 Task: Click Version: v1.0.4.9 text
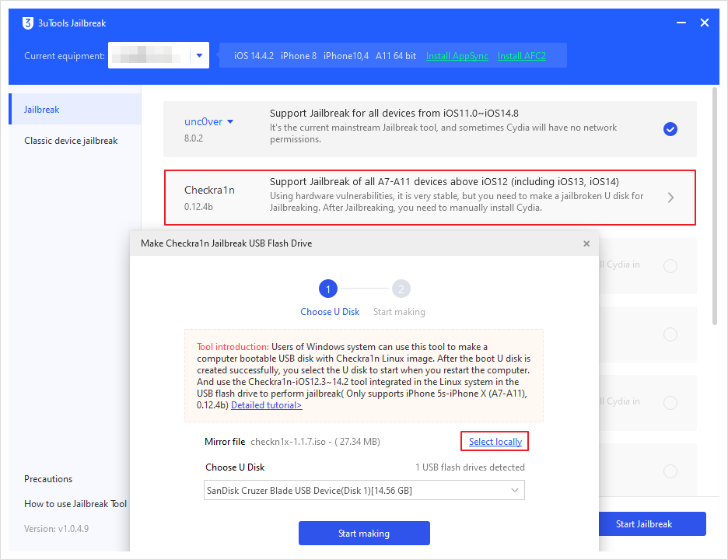56,528
